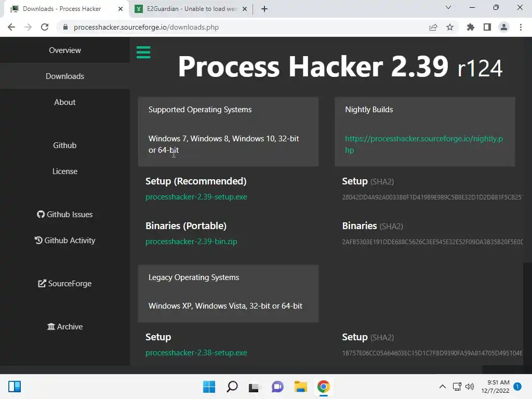The height and width of the screenshot is (399, 532).
Task: Open the Github sidebar link
Action: pos(65,145)
